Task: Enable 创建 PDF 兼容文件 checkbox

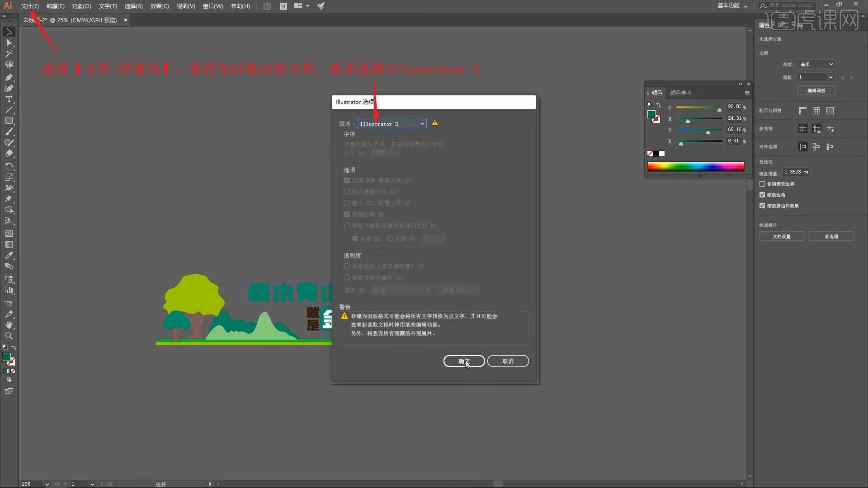Action: tap(346, 181)
